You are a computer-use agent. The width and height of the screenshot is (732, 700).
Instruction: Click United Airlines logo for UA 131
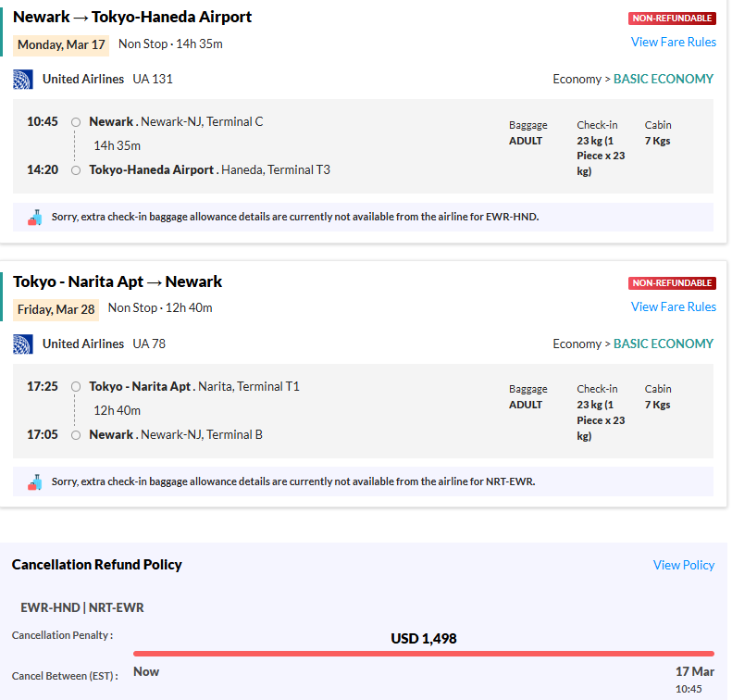point(23,80)
